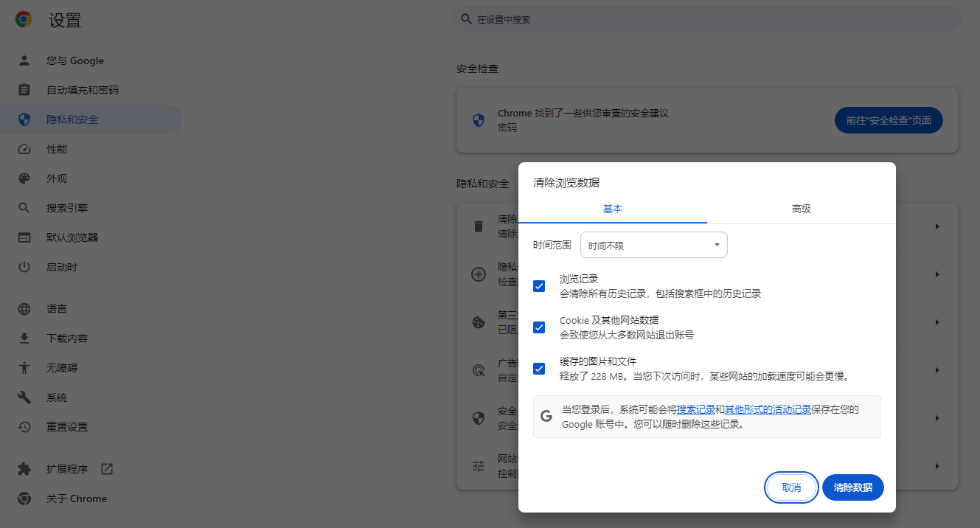Select the 性能 speedometer icon
Image resolution: width=980 pixels, height=528 pixels.
tap(25, 148)
